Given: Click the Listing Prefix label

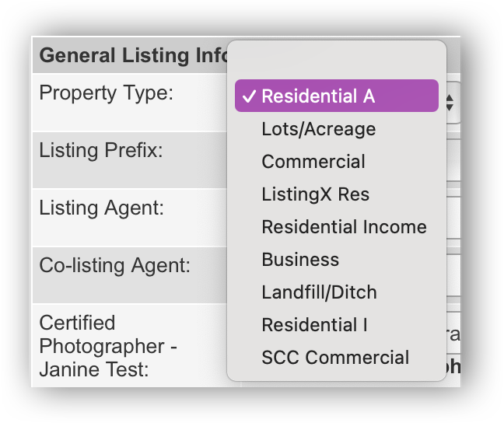Looking at the screenshot, I should point(101,150).
